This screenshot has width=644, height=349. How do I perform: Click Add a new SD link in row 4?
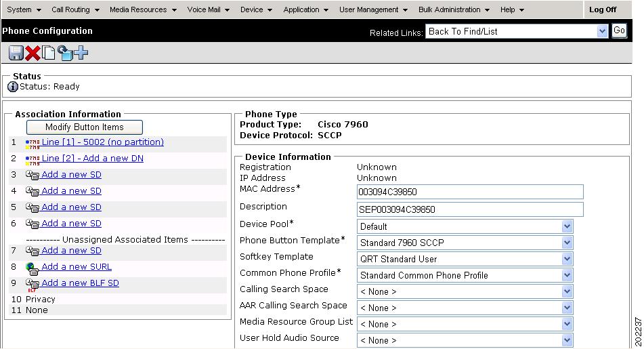(72, 190)
